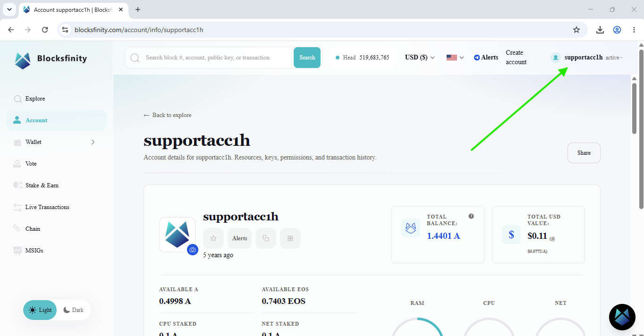Click the floating Blocksfinity chat icon
The height and width of the screenshot is (336, 644).
coord(622,317)
